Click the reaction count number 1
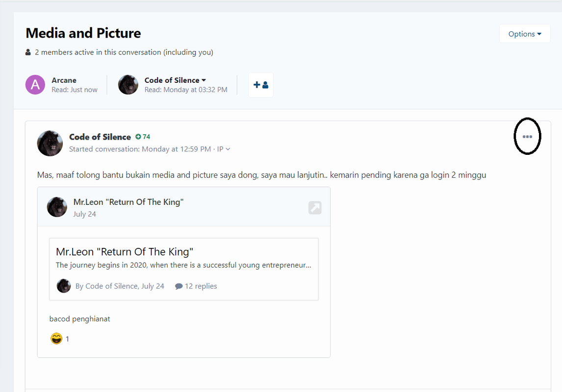This screenshot has height=392, width=562. pyautogui.click(x=67, y=339)
